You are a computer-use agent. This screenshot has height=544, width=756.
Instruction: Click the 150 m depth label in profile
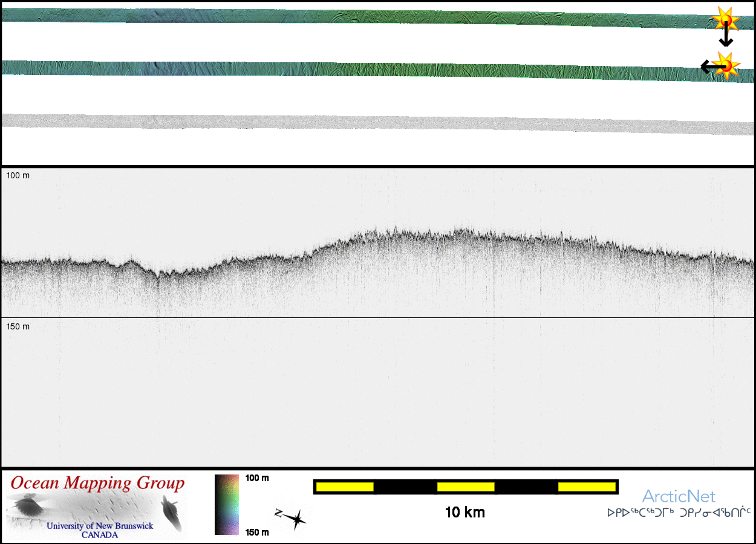click(x=18, y=326)
